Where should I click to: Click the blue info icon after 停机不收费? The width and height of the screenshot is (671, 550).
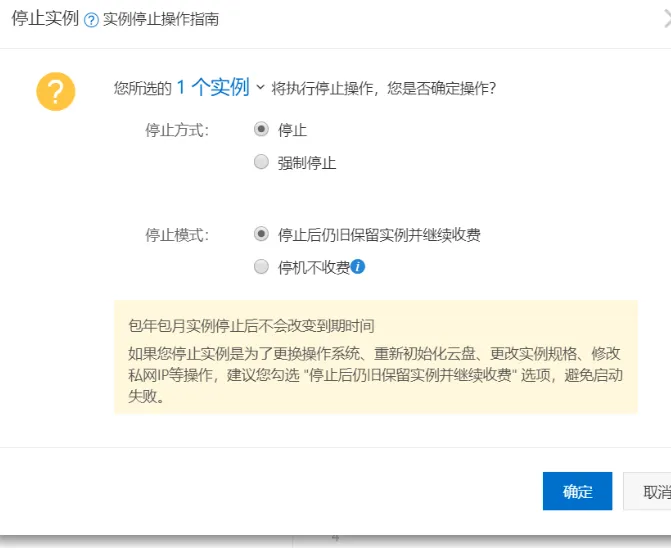coord(357,267)
